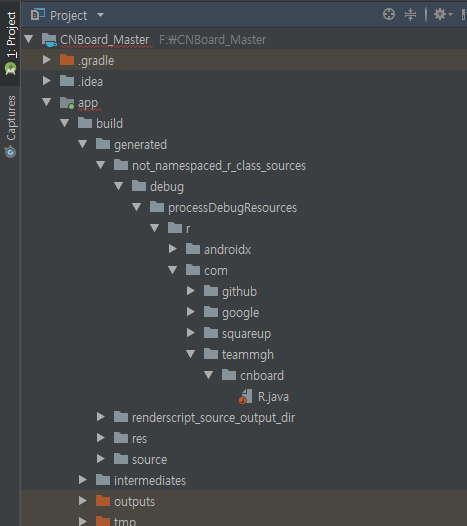Viewport: 467px width, 526px height.
Task: Select the CNBoard_Master project name
Action: coord(105,40)
